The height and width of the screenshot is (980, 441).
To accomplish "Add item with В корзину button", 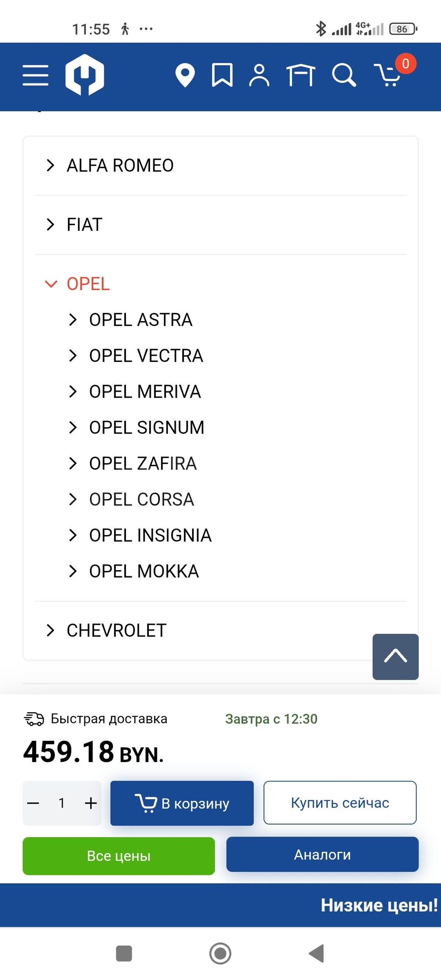I will pyautogui.click(x=182, y=803).
